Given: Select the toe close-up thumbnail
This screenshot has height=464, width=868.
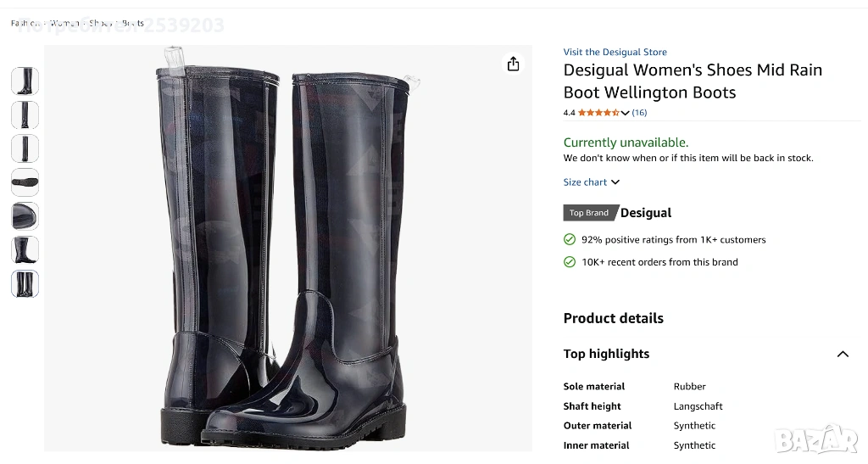Looking at the screenshot, I should click(x=25, y=216).
